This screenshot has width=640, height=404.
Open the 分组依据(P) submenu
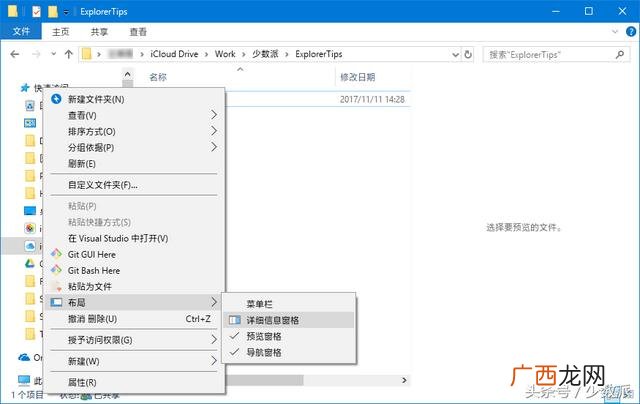click(134, 147)
